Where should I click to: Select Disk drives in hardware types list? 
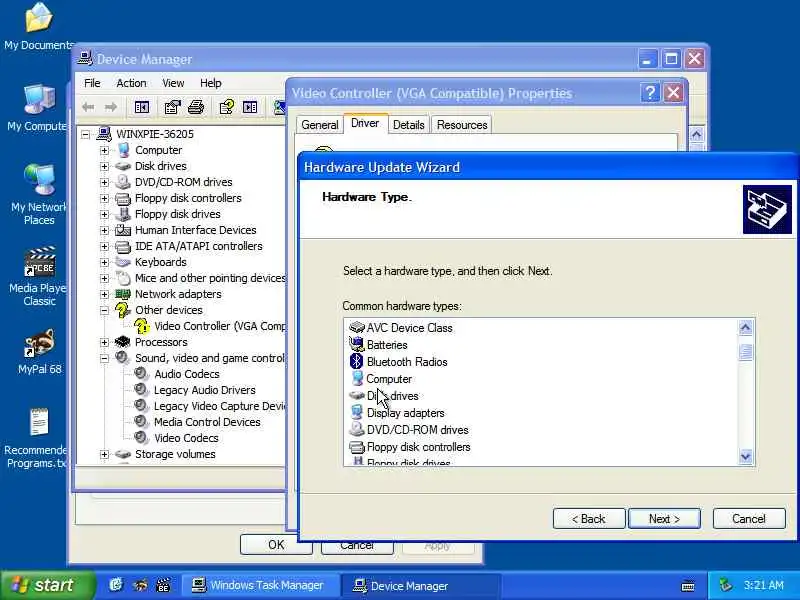(384, 396)
